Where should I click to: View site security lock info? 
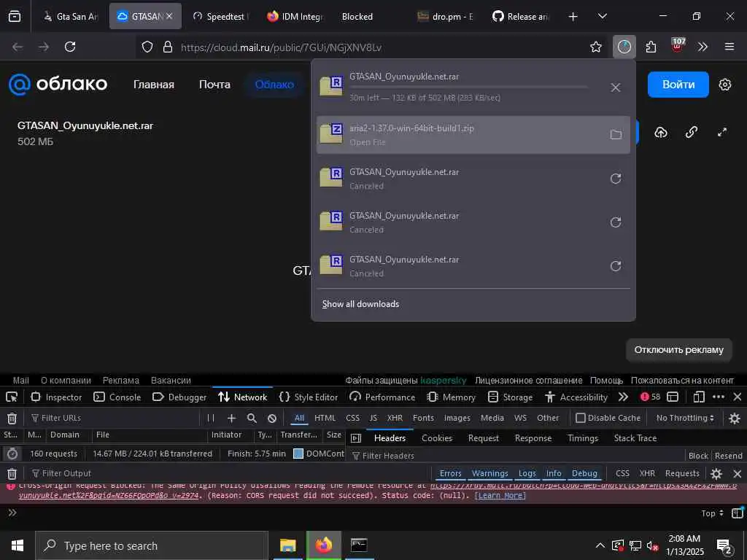pyautogui.click(x=167, y=47)
